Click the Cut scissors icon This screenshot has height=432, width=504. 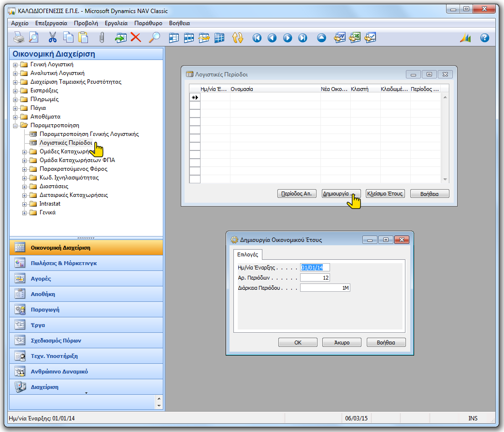point(52,38)
